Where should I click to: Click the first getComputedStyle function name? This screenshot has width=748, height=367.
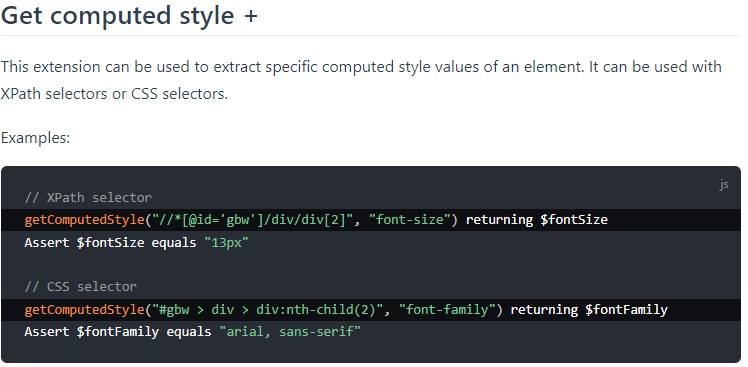(84, 220)
